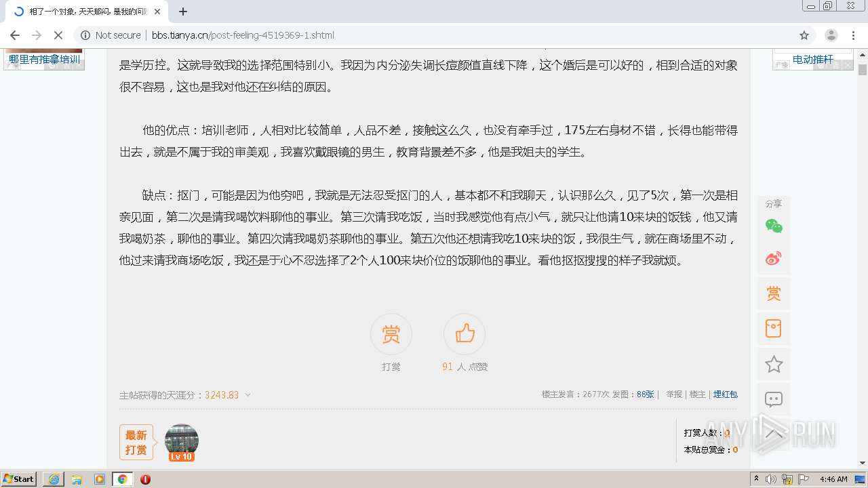Viewport: 868px width, 488px height.
Task: Open network status icon in tray
Action: point(787,479)
